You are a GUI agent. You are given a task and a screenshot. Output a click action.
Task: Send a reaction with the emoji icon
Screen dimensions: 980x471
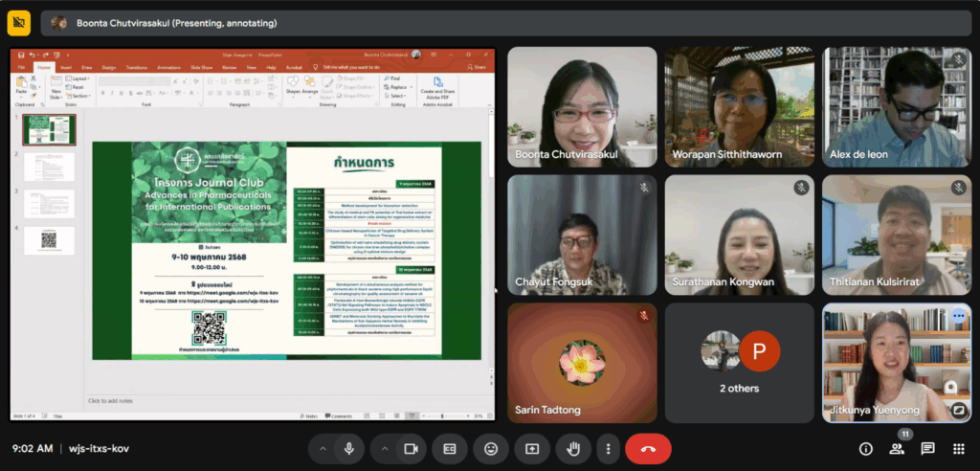491,448
